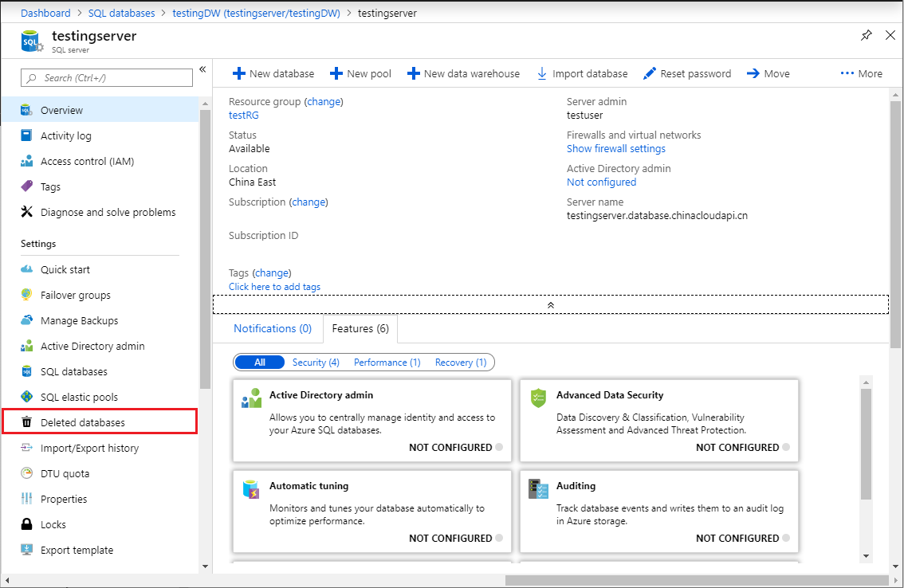
Task: Close the testingserver blade
Action: [x=890, y=35]
